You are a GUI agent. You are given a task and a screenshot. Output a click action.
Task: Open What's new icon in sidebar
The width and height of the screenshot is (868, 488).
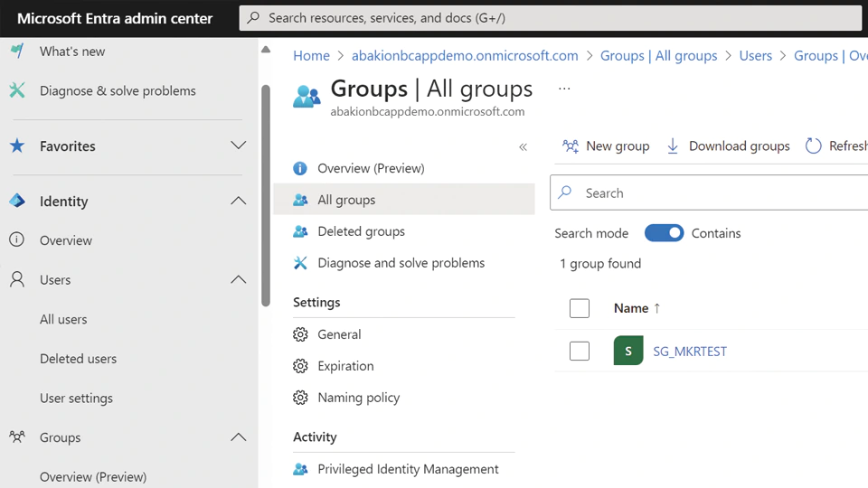[x=17, y=51]
